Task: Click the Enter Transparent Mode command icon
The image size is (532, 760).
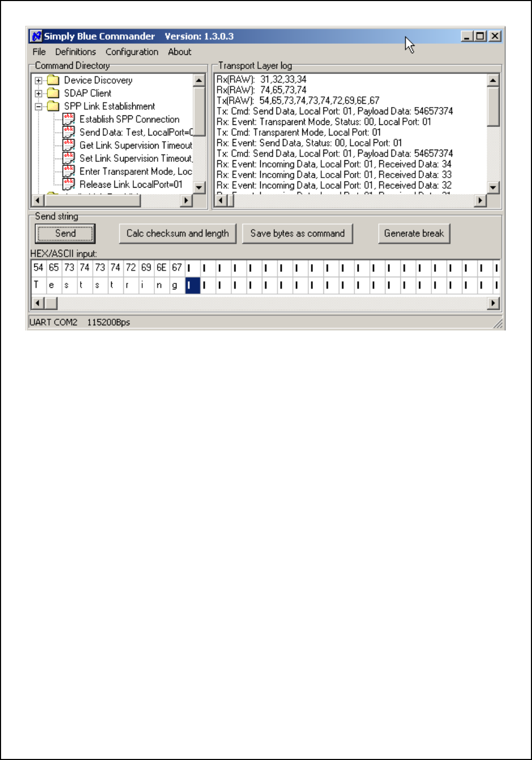Action: 68,171
